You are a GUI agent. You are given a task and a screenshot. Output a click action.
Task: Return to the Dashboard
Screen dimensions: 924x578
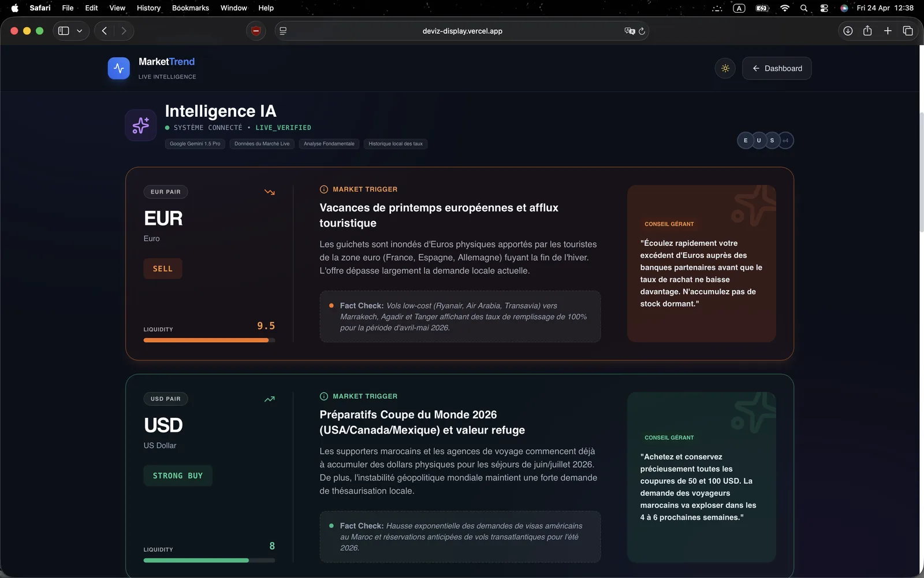click(x=777, y=68)
